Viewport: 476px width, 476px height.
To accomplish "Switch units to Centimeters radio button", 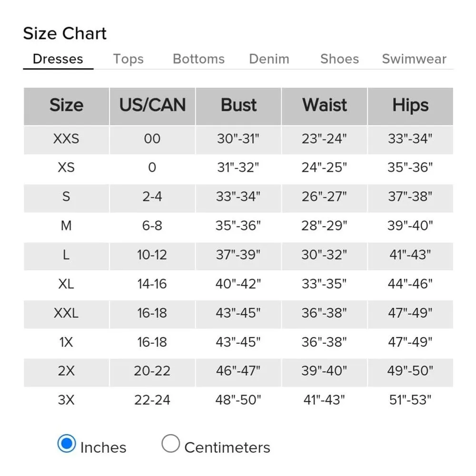I will point(170,444).
